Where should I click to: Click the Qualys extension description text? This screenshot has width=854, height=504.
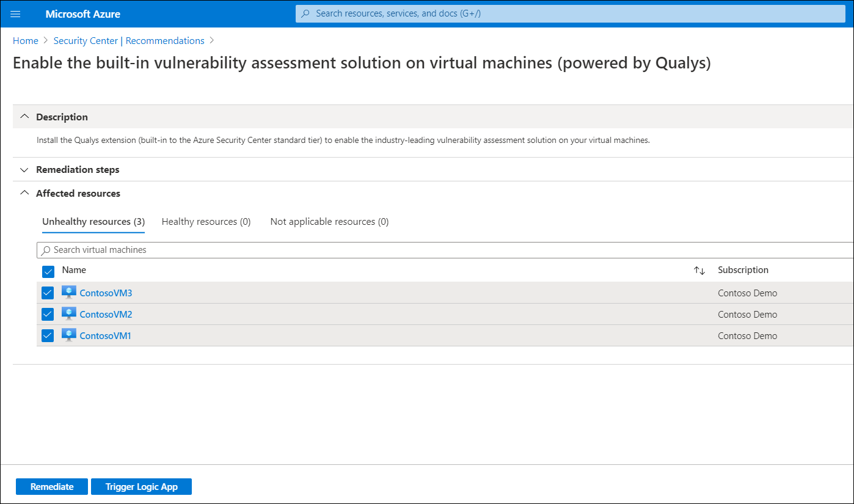pos(343,140)
